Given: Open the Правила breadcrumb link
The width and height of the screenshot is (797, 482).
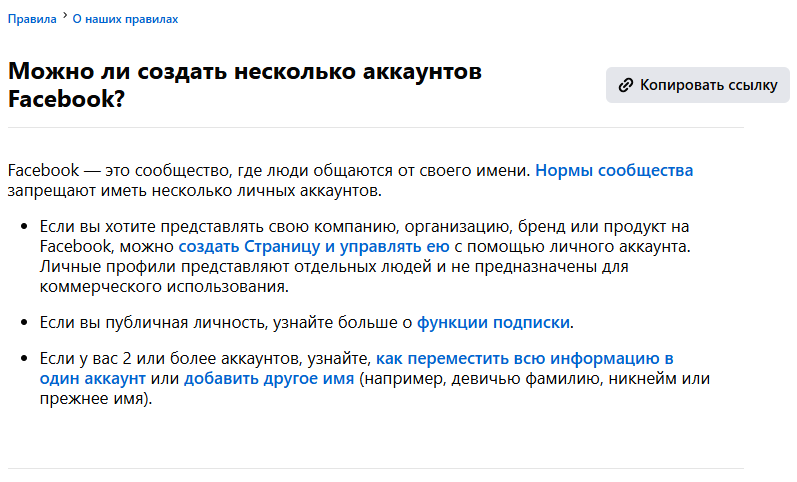Looking at the screenshot, I should 32,19.
